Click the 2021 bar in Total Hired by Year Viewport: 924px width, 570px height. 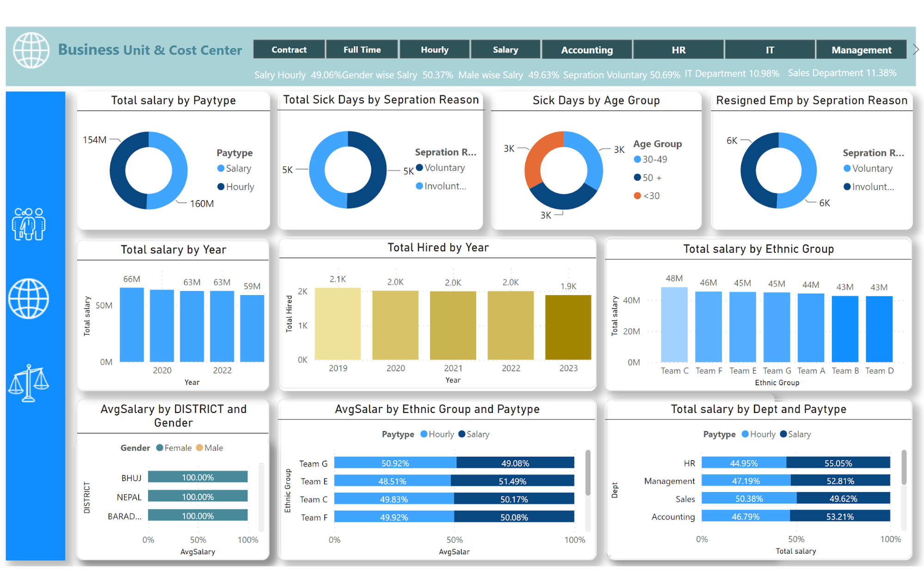pyautogui.click(x=453, y=325)
